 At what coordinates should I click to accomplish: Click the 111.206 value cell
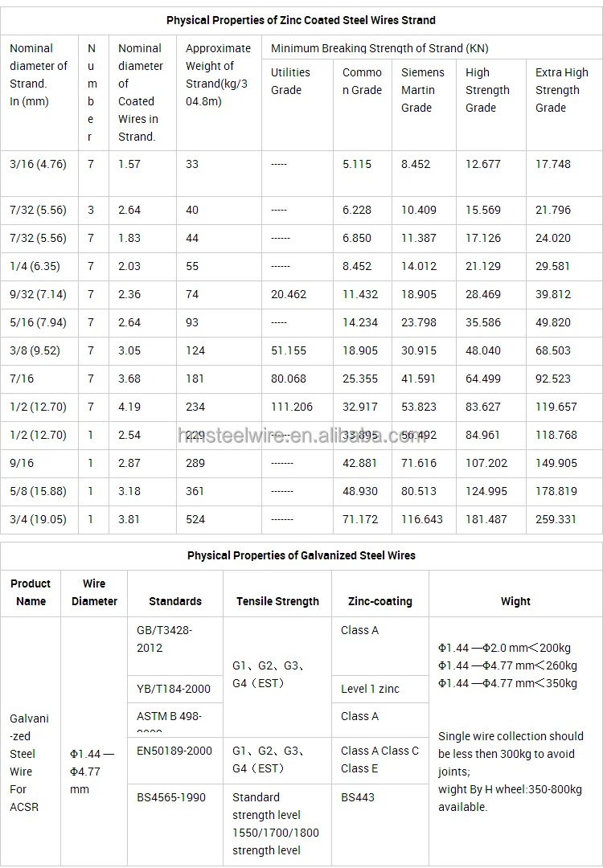(x=292, y=407)
